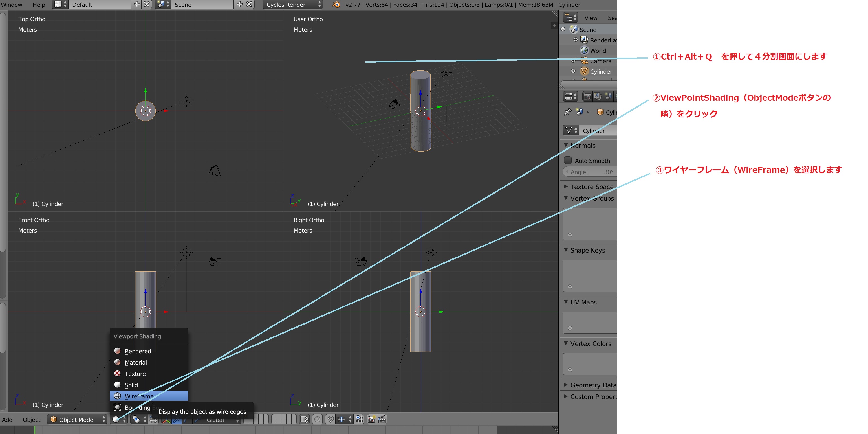Open the Cycles Render engine dropdown
The width and height of the screenshot is (868, 434).
pyautogui.click(x=292, y=5)
